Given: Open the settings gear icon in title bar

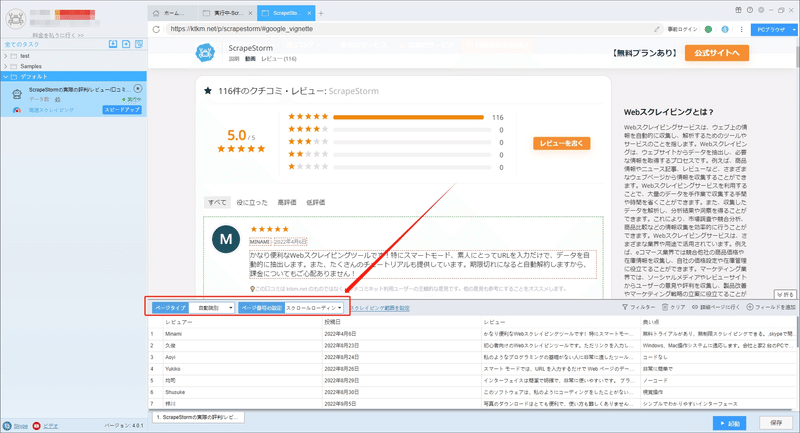Looking at the screenshot, I should click(761, 10).
